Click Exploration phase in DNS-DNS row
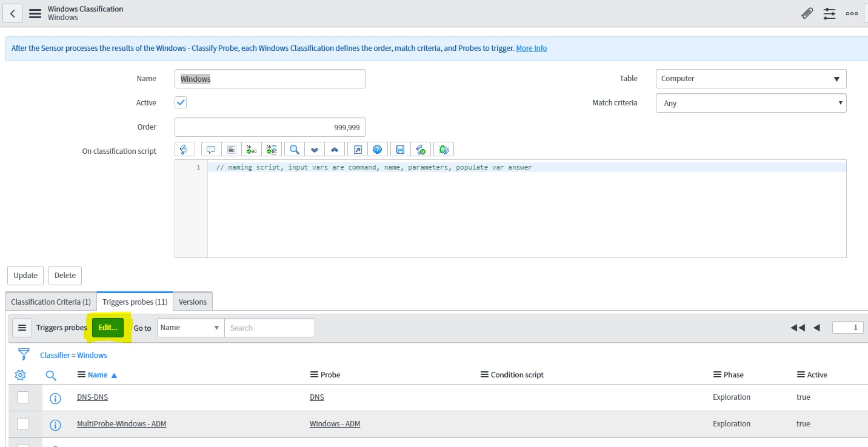 732,397
